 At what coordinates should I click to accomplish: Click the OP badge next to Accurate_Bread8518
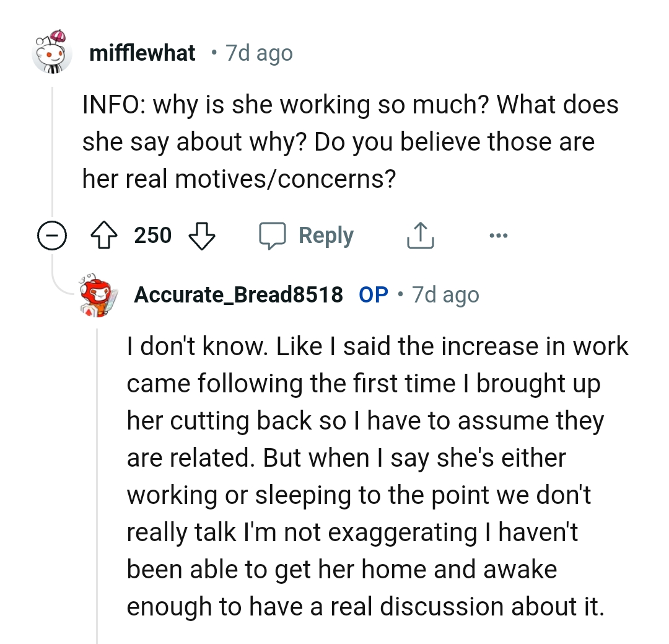tap(373, 294)
